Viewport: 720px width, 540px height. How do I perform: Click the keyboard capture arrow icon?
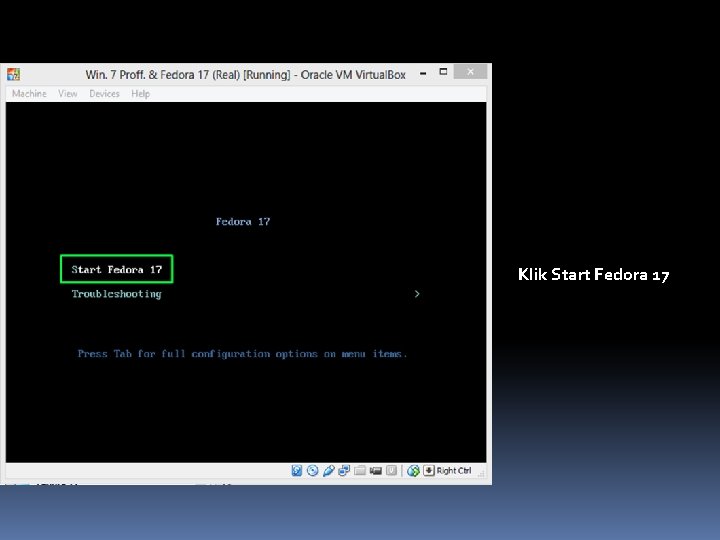tap(428, 470)
